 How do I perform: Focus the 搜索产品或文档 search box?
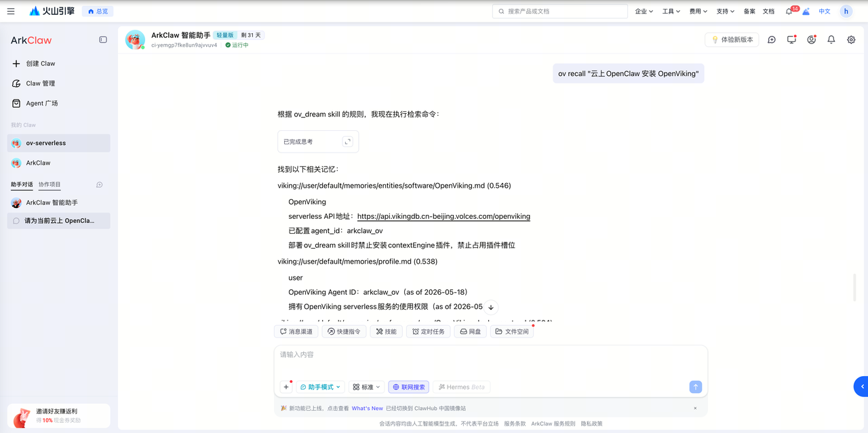coord(559,12)
